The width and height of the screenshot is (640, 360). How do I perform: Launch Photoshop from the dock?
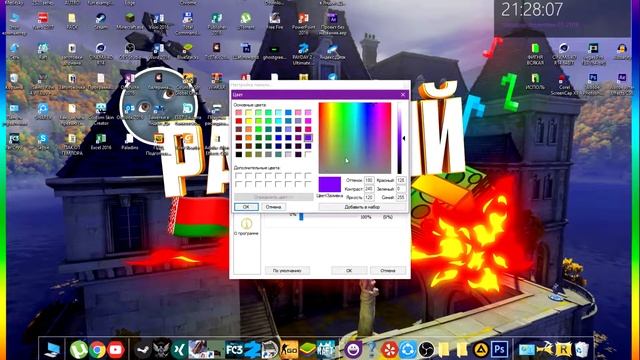click(499, 350)
